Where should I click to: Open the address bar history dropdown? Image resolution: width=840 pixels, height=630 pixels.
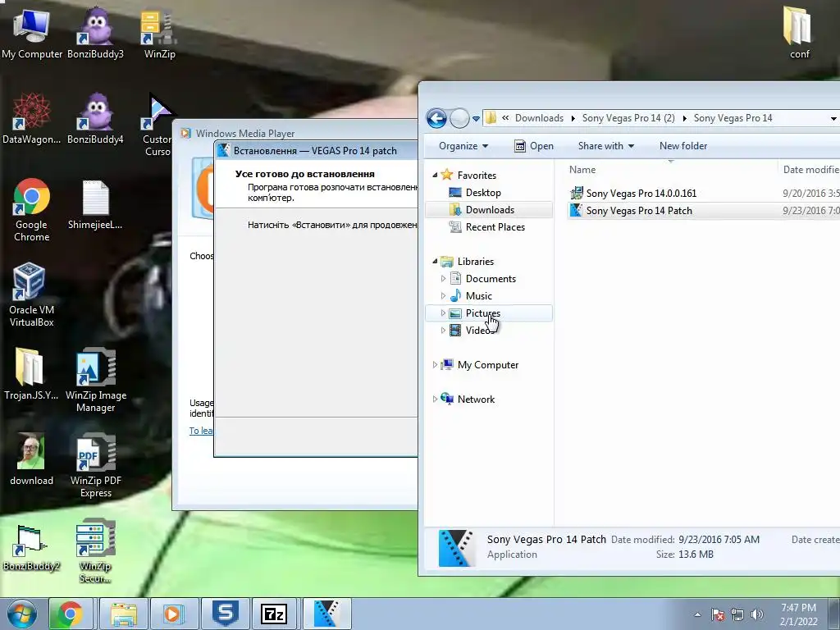[x=833, y=118]
